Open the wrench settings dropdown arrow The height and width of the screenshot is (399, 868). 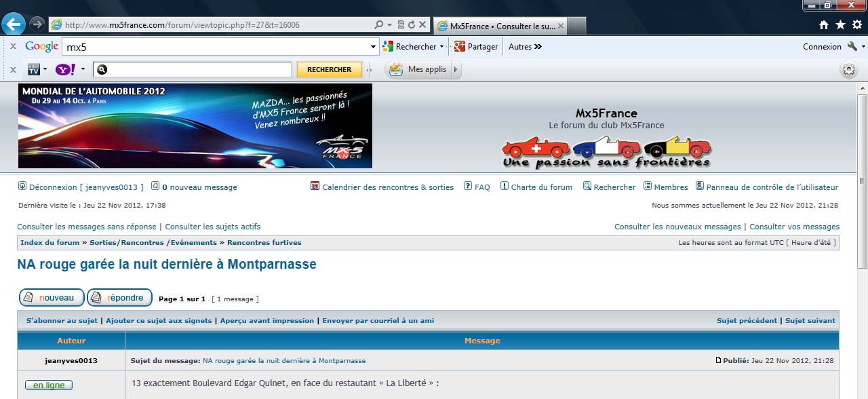click(863, 47)
